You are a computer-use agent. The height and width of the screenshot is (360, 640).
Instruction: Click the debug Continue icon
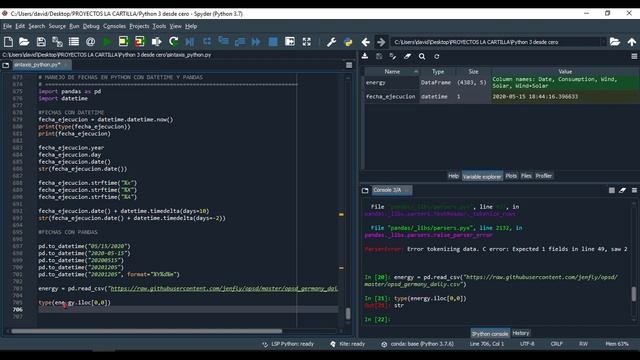click(256, 42)
